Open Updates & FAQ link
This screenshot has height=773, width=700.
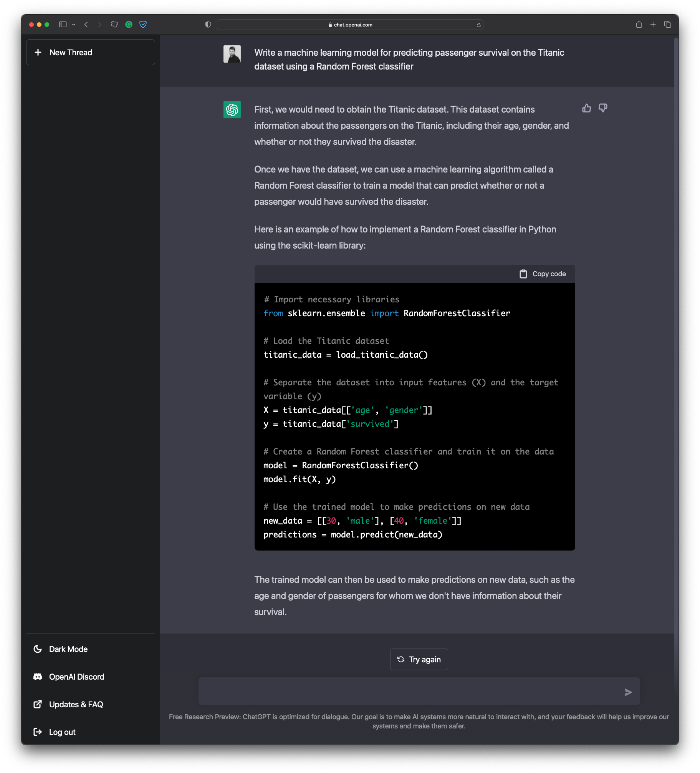pyautogui.click(x=76, y=704)
